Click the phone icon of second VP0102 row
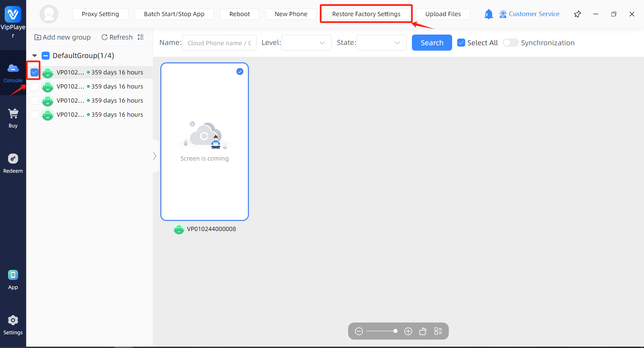 (x=48, y=86)
